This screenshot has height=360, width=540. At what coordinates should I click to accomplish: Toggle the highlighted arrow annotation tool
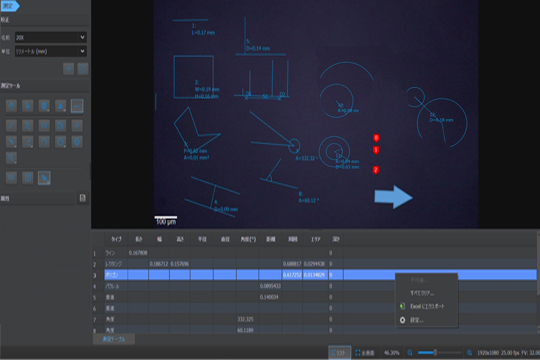pyautogui.click(x=44, y=178)
